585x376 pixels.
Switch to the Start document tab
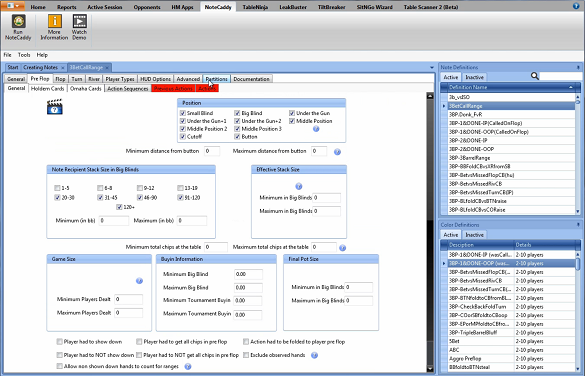click(x=13, y=68)
